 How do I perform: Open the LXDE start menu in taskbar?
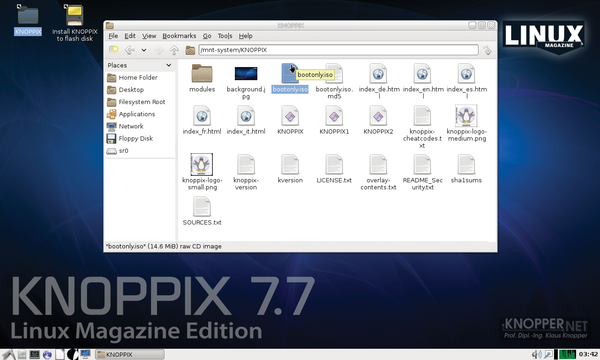pos(8,355)
